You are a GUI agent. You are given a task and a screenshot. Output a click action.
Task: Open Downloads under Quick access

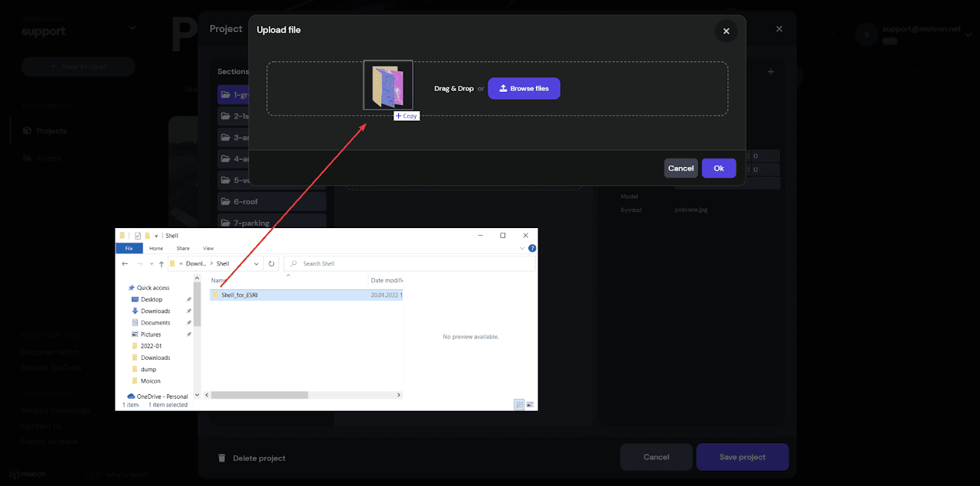click(x=155, y=311)
